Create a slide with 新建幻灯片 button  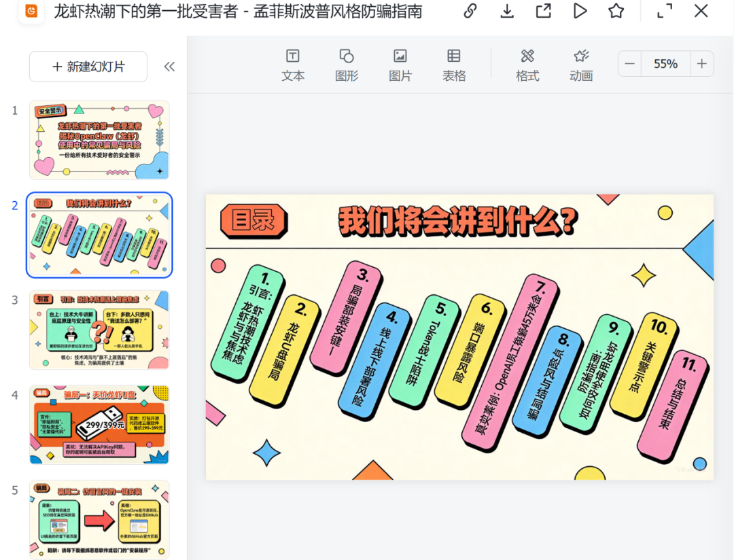pos(87,67)
